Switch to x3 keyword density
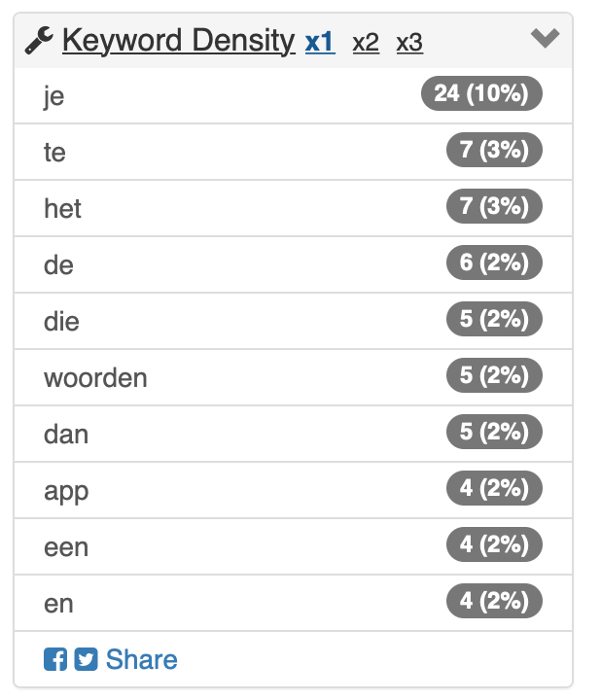The height and width of the screenshot is (700, 601). pyautogui.click(x=409, y=43)
